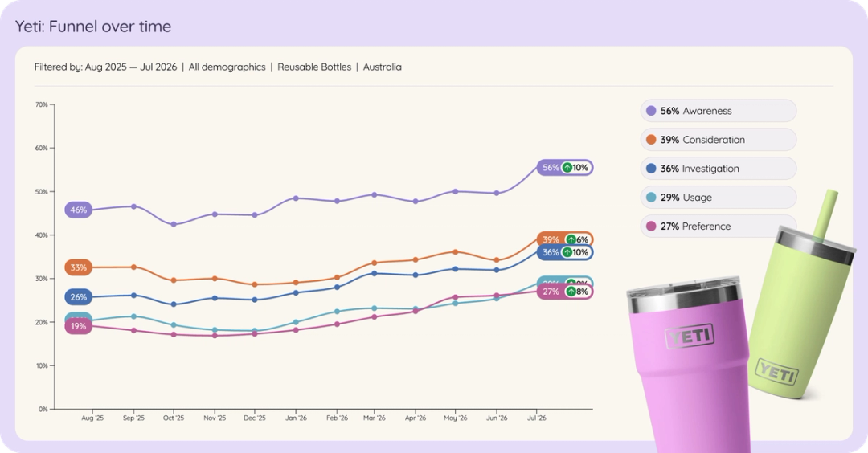The image size is (868, 453).
Task: Click the Aug '25 x-axis label
Action: pos(92,418)
